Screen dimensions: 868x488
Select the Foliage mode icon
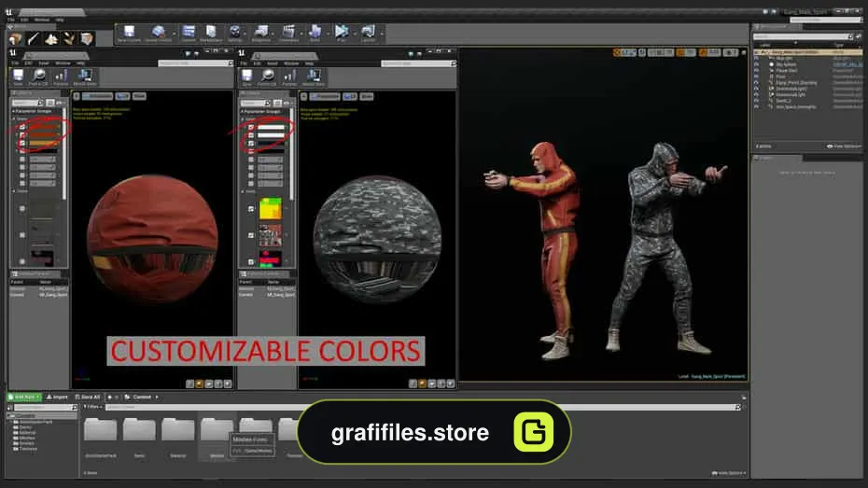point(69,38)
